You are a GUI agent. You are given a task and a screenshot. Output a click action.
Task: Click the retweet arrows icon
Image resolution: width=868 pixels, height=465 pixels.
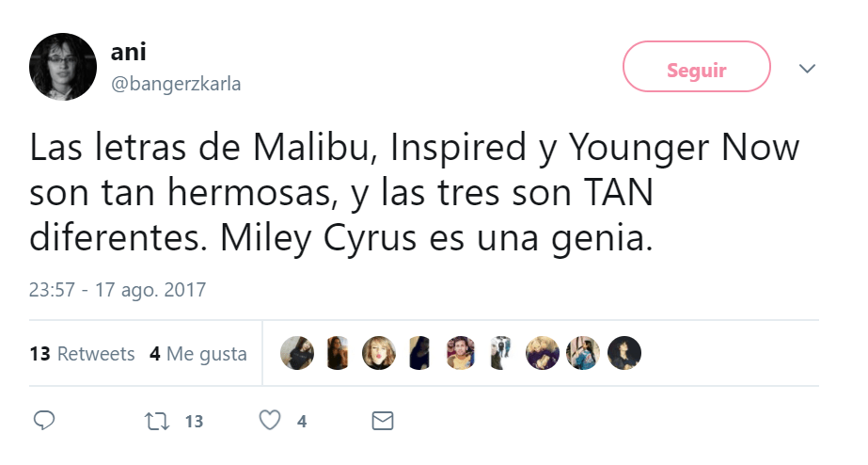click(x=157, y=421)
